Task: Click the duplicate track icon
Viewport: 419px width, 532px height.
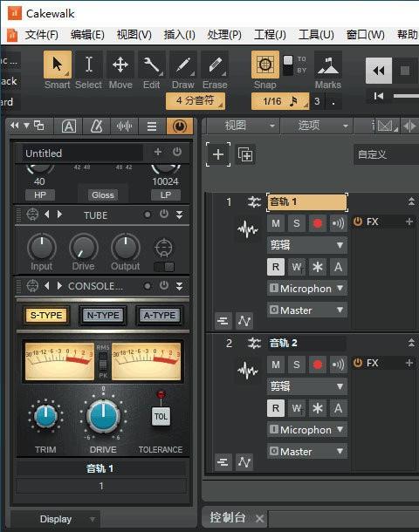Action: (245, 155)
